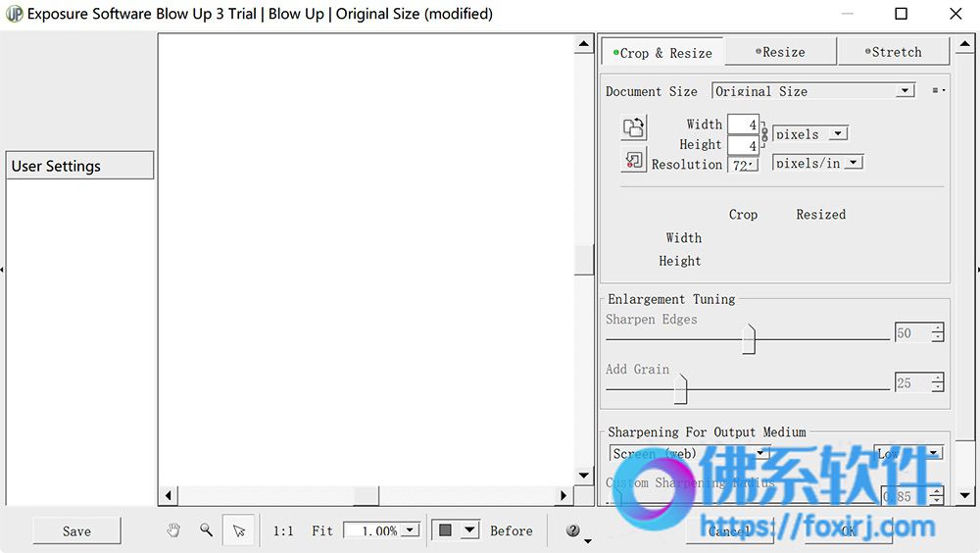This screenshot has height=553, width=980.
Task: Switch to the Crop & Resize tab
Action: [662, 53]
